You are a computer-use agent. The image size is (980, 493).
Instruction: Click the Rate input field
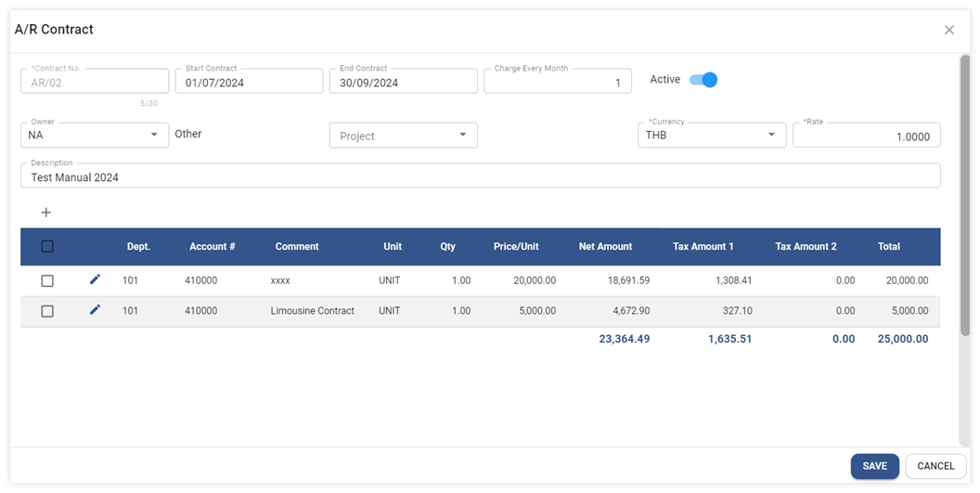coord(866,136)
